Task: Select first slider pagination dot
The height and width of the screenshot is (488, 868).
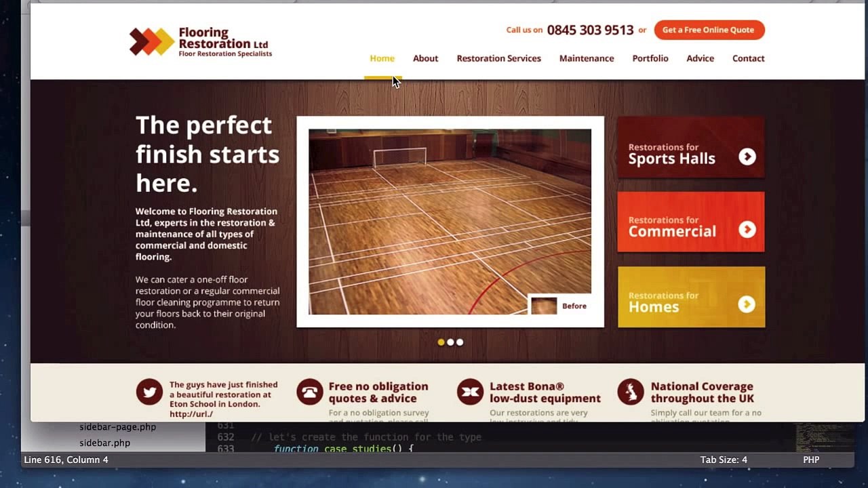Action: pos(441,342)
